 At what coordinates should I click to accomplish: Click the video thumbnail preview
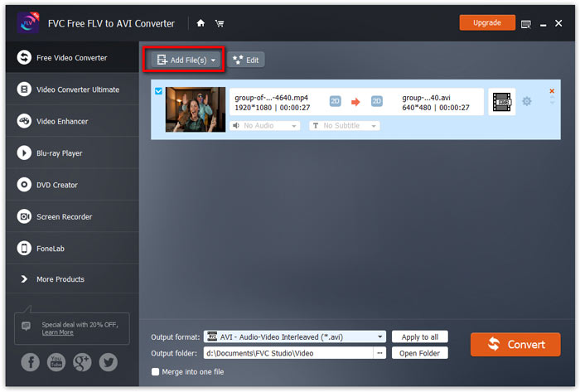196,109
